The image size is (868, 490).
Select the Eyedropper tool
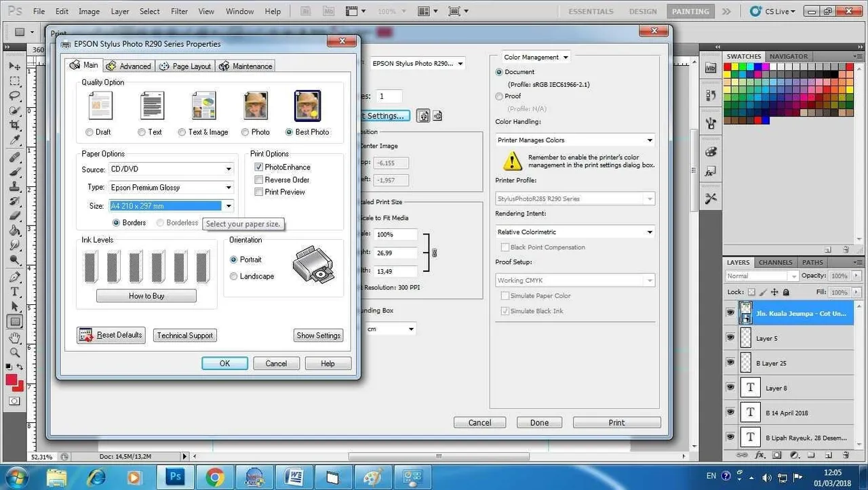[14, 140]
